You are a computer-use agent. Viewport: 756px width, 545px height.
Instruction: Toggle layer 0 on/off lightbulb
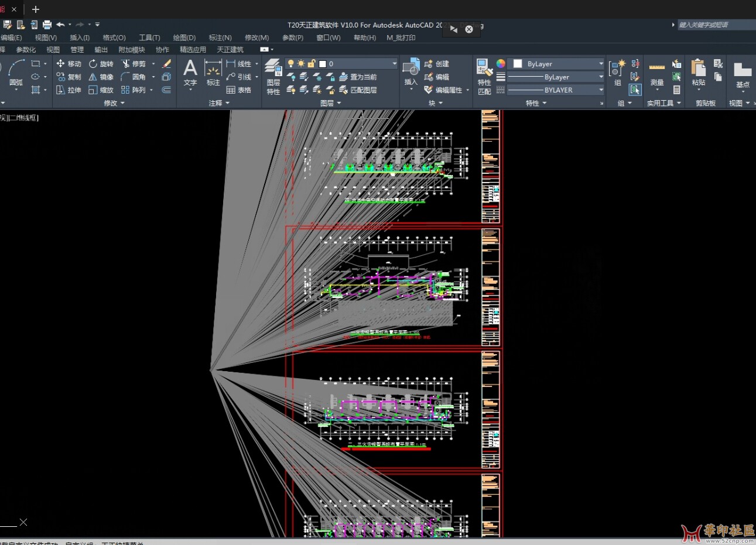(290, 64)
